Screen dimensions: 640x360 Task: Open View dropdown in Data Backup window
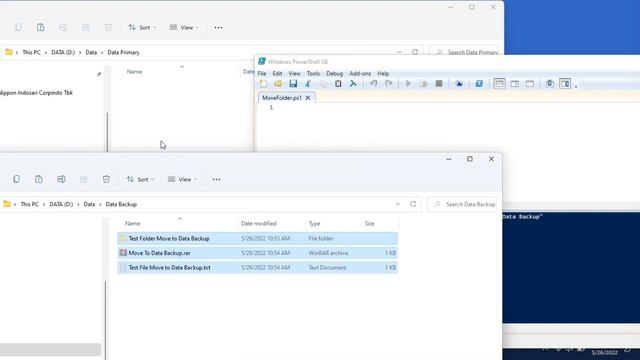(182, 179)
